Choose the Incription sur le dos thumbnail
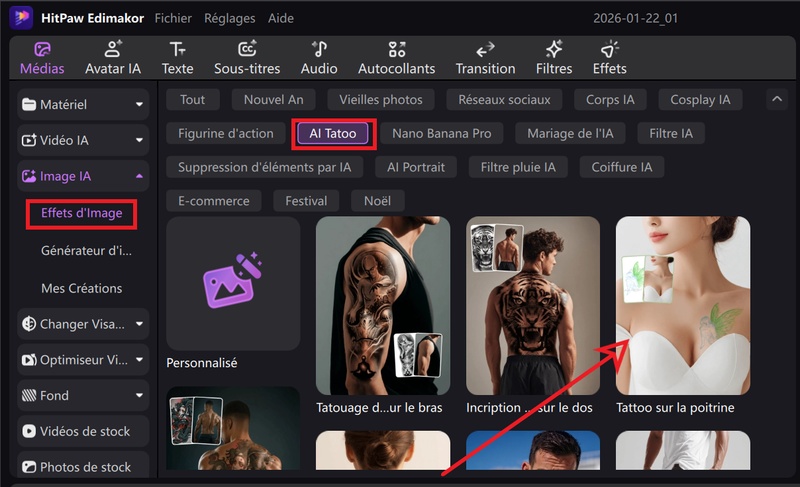 pyautogui.click(x=533, y=305)
